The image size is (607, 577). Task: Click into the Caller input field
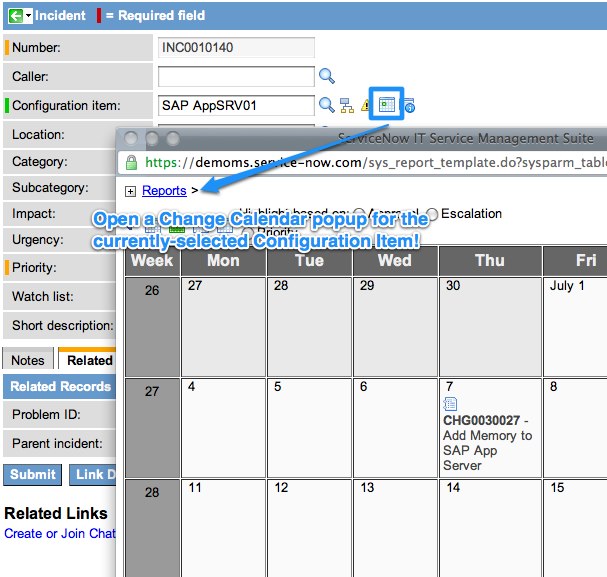[x=236, y=76]
